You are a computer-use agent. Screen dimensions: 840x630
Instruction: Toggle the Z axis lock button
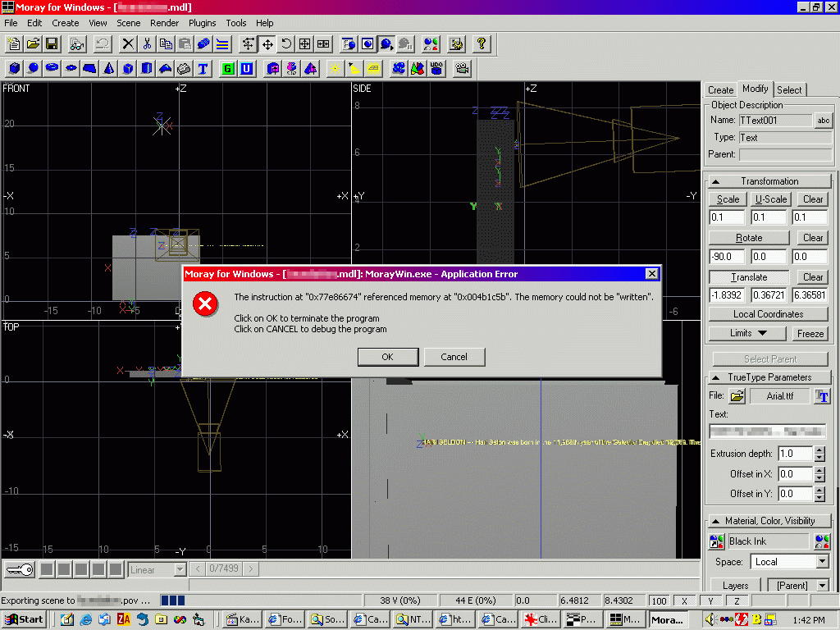(737, 600)
